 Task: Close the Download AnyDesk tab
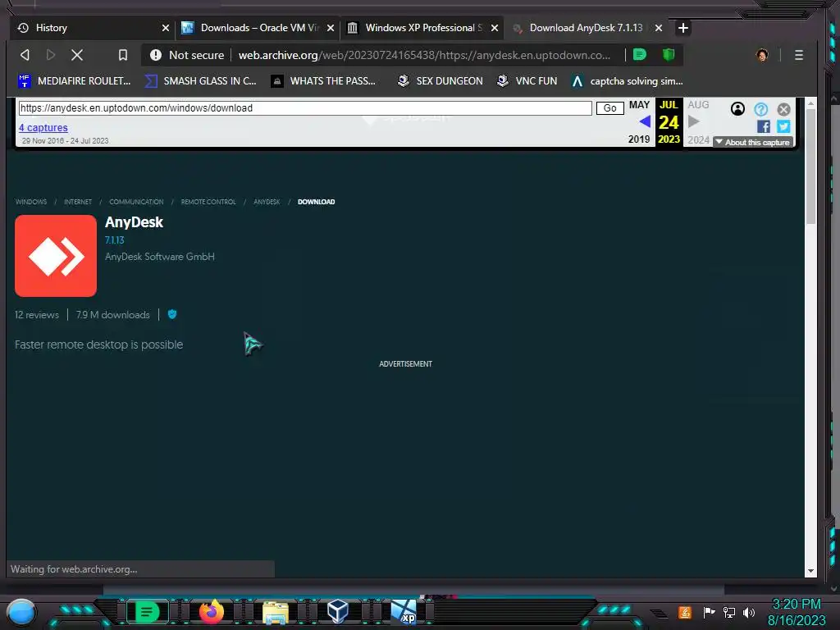click(x=659, y=28)
